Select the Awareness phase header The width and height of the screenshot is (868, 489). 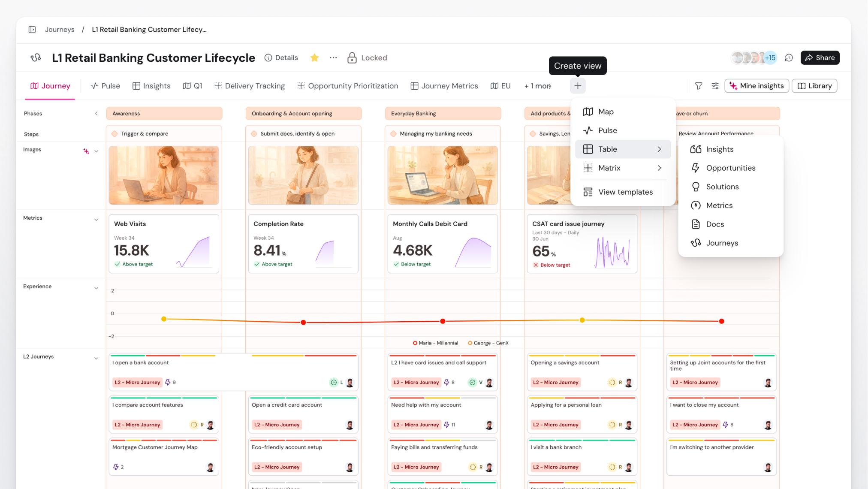[164, 114]
